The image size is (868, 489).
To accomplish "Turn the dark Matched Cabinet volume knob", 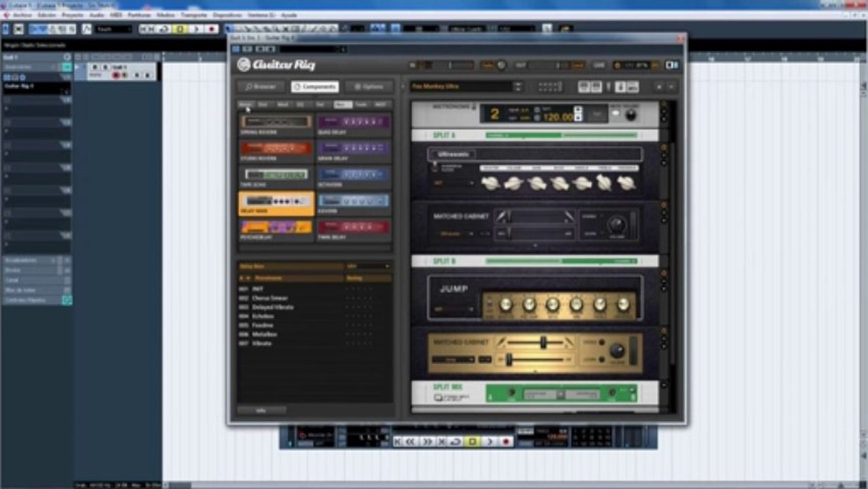I will point(617,225).
